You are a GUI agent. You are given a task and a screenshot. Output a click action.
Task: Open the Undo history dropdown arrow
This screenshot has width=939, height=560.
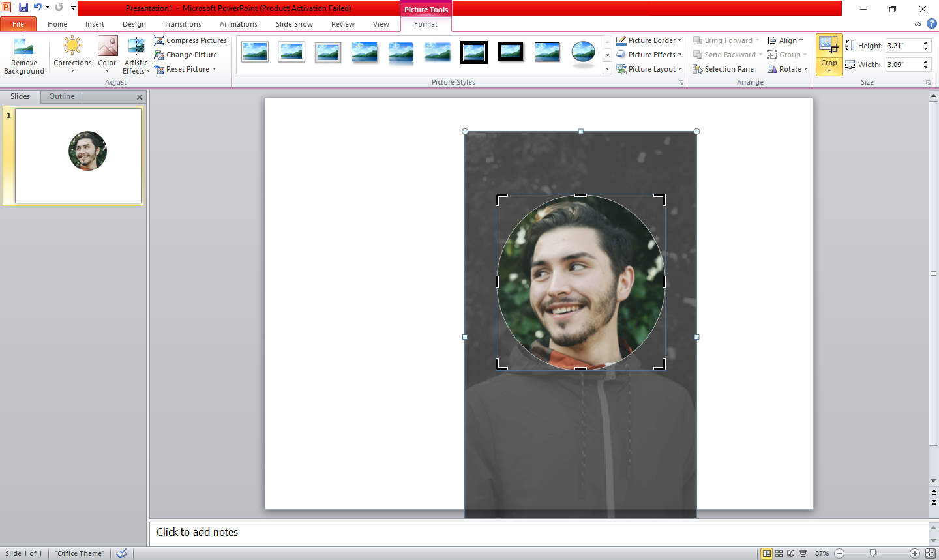(47, 8)
